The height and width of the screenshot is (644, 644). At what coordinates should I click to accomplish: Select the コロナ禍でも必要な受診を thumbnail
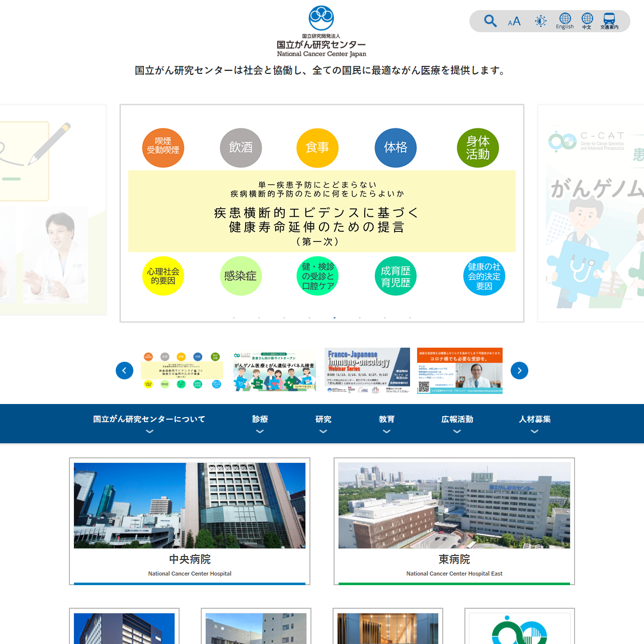pyautogui.click(x=460, y=371)
